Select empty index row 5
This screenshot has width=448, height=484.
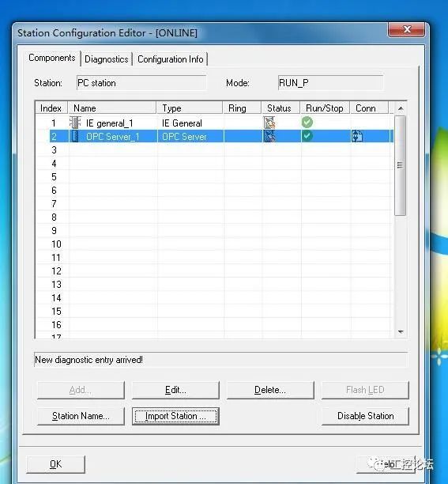pos(54,177)
